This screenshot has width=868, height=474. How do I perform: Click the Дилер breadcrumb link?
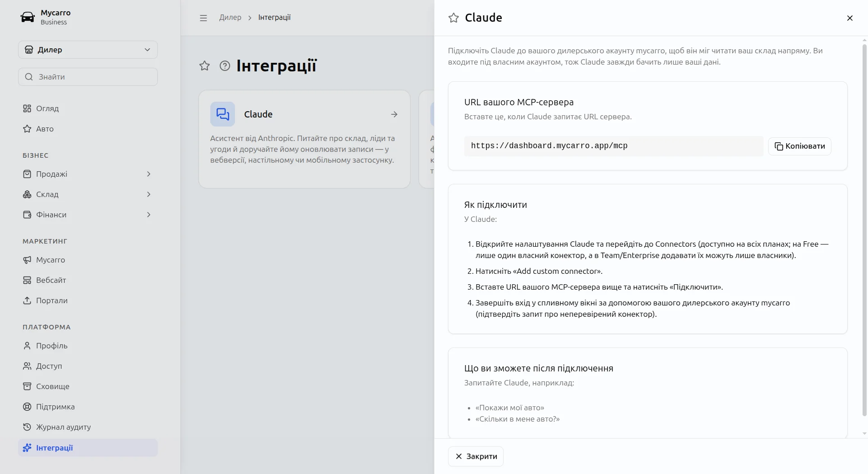point(230,18)
